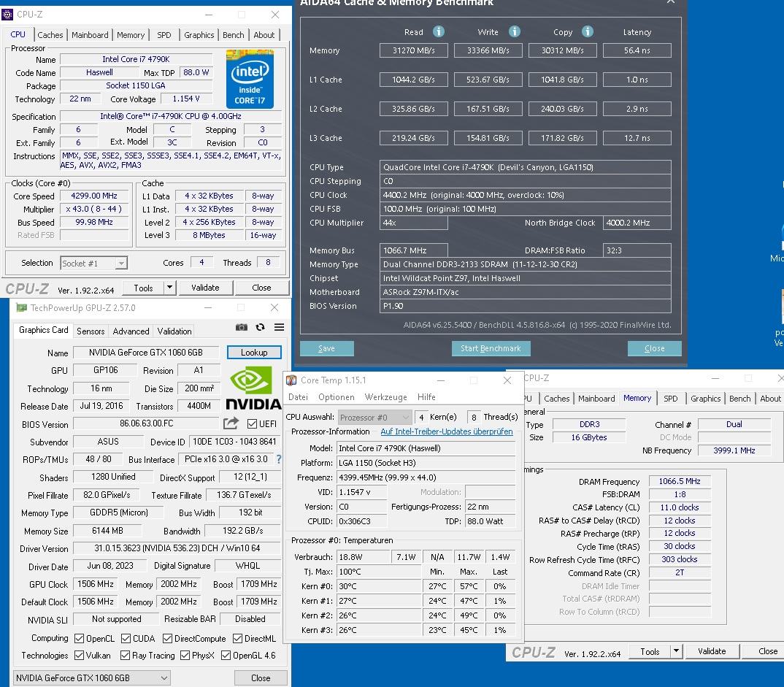Toggle the DirectCompute checkbox
The width and height of the screenshot is (784, 687).
(167, 639)
